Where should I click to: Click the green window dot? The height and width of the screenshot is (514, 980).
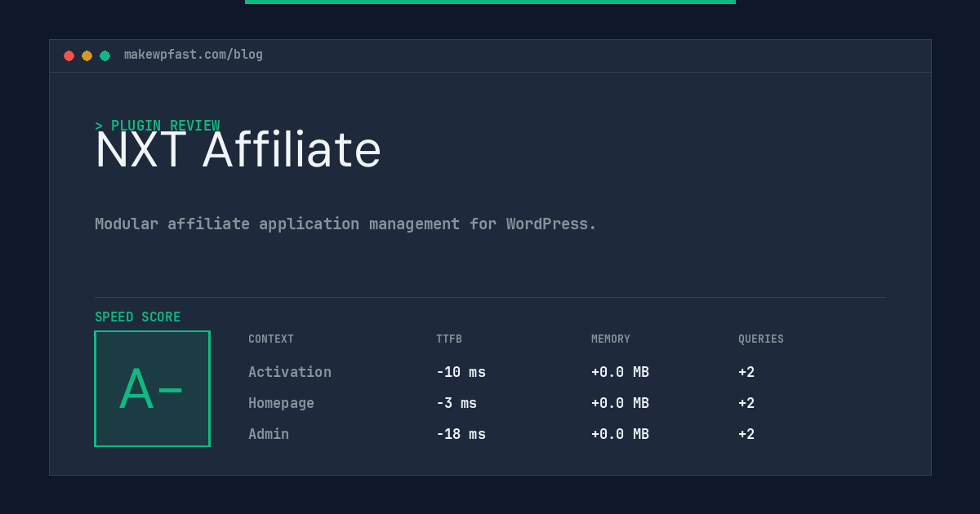coord(105,55)
